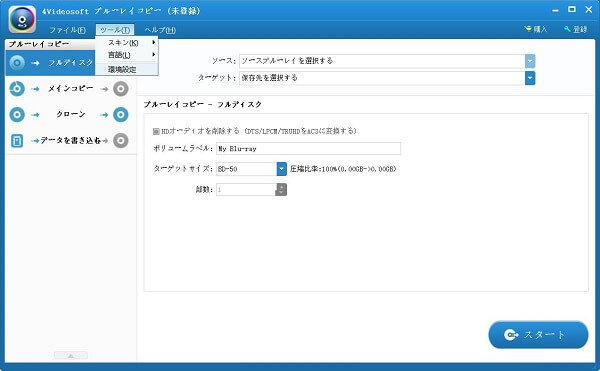The width and height of the screenshot is (600, 371).
Task: Open the ファイル(F) menu
Action: [x=67, y=30]
